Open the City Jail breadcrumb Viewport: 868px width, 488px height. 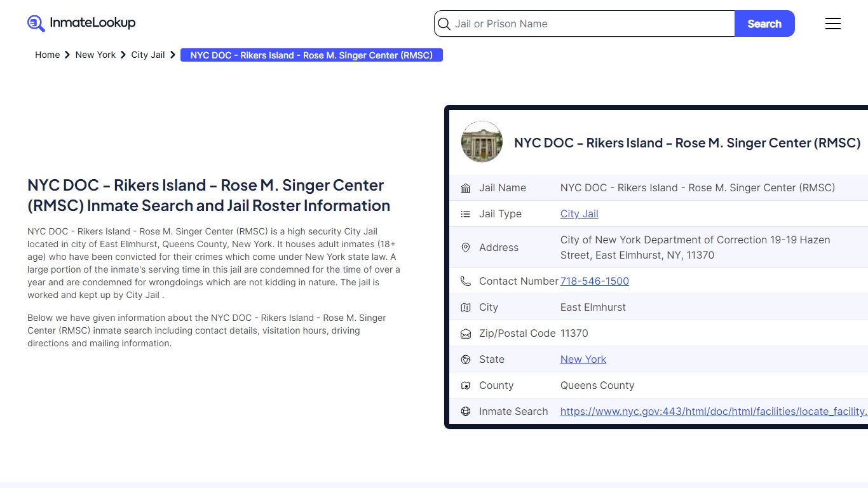click(148, 55)
